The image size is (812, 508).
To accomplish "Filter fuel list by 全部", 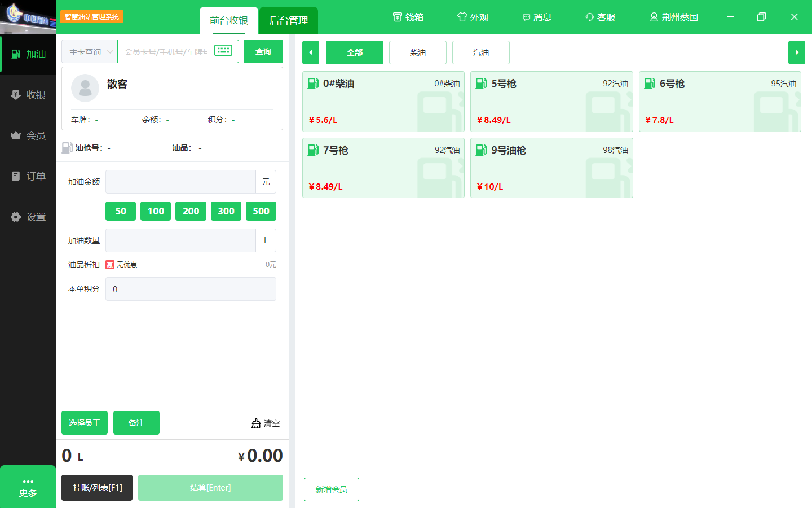I will (355, 52).
